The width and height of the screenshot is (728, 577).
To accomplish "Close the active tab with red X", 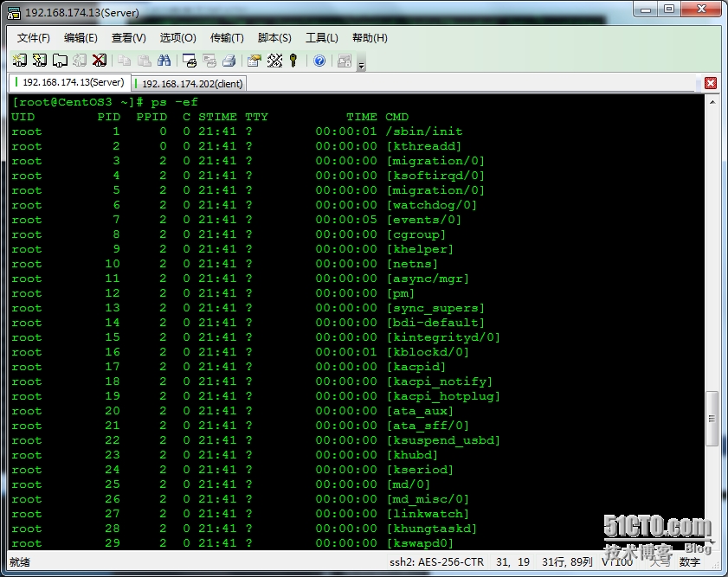I will coord(711,83).
